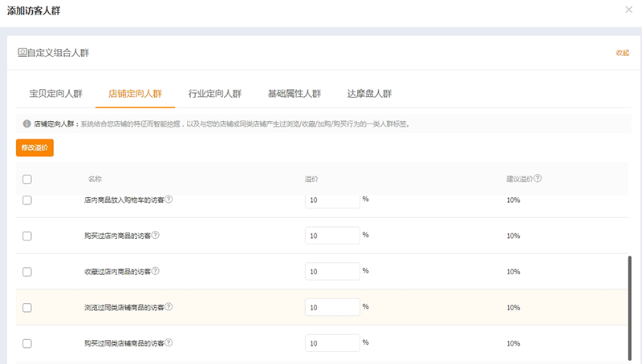Click help icon next to 浏览过同类店铺商品的访客
Viewport: 642px width, 364px height.
coord(169,306)
